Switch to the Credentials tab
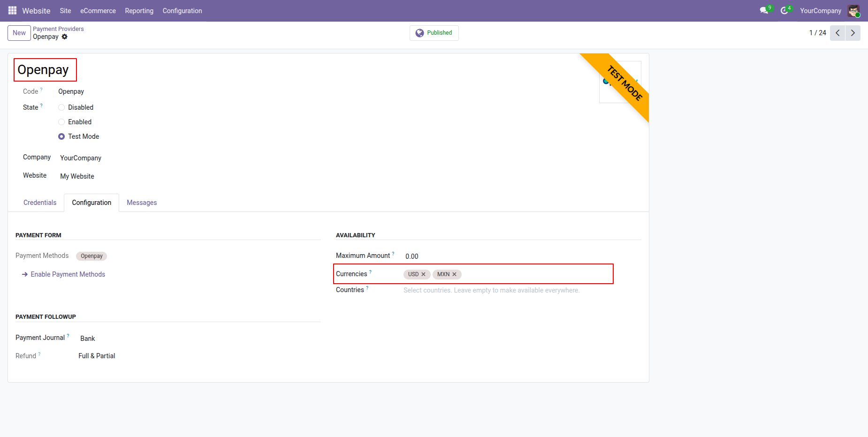The height and width of the screenshot is (437, 868). tap(40, 203)
